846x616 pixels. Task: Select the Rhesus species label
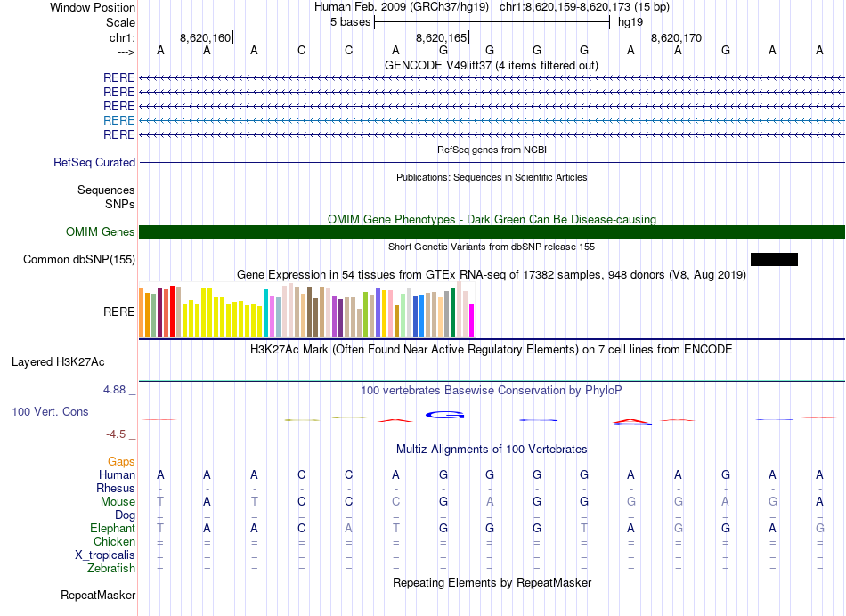[116, 488]
